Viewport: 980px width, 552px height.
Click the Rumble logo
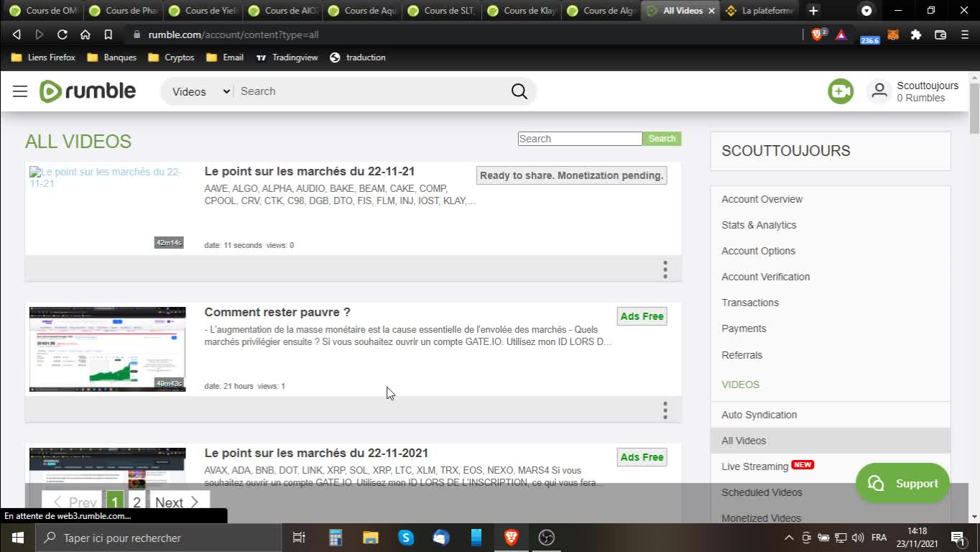click(87, 91)
